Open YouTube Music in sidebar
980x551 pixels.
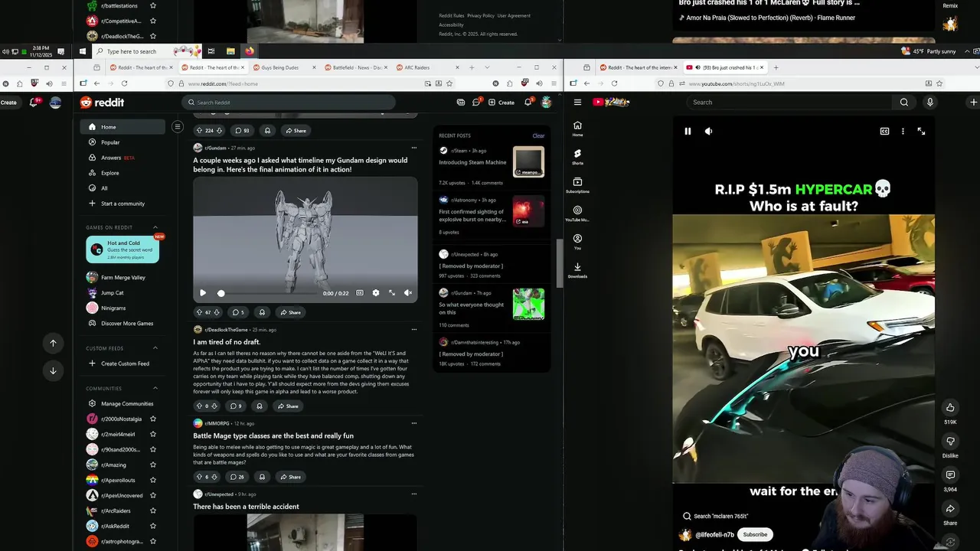click(577, 213)
